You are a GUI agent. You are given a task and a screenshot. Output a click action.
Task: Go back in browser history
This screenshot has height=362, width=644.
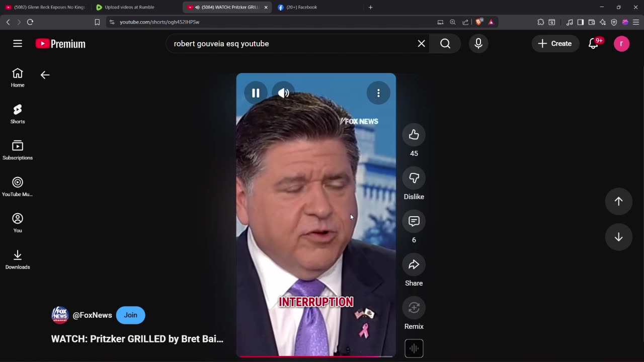[x=8, y=22]
